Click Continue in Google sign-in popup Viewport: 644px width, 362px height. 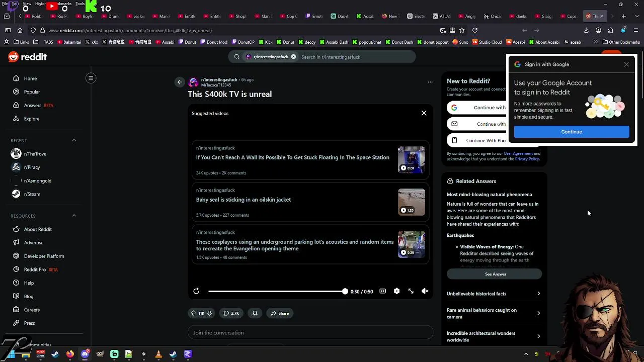572,132
